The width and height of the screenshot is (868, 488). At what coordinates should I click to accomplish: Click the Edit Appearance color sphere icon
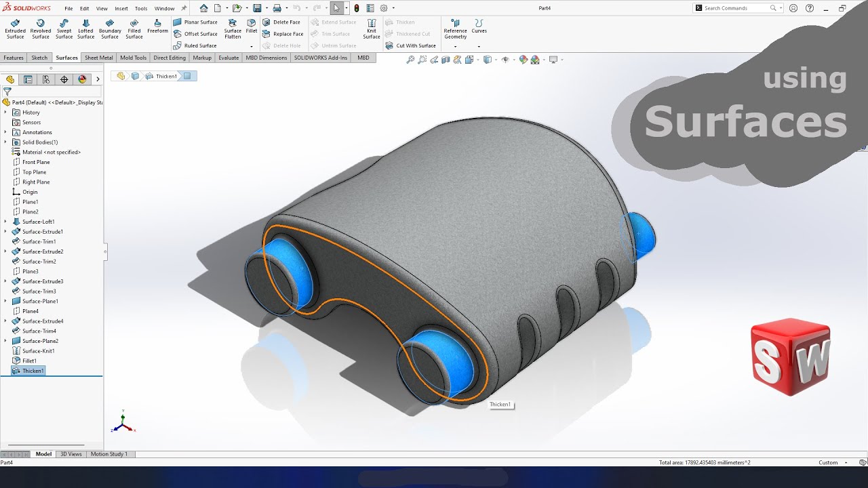tap(523, 60)
